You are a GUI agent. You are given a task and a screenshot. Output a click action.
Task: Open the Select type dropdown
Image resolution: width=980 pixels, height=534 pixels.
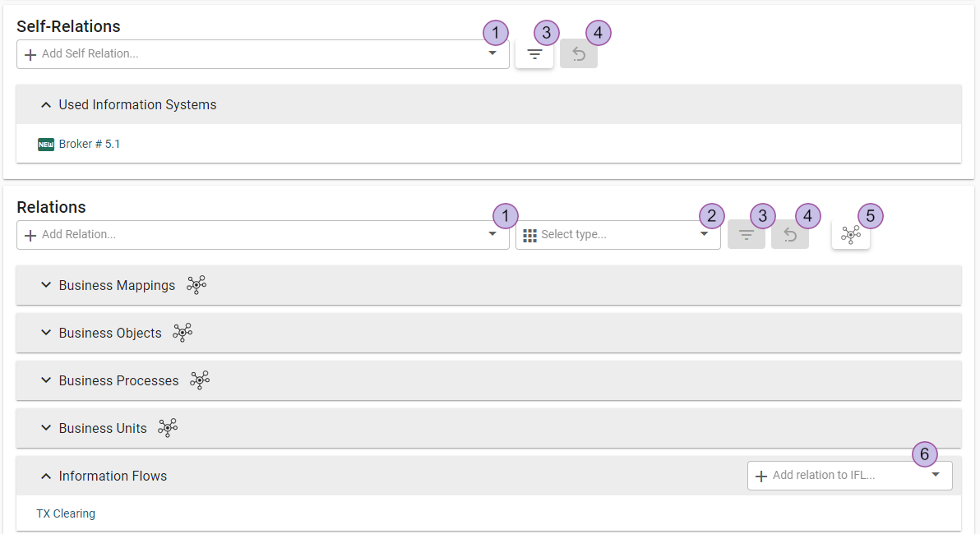[704, 234]
